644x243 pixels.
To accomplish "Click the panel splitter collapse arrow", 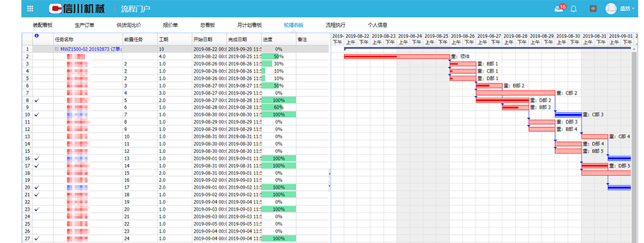I will point(330,174).
